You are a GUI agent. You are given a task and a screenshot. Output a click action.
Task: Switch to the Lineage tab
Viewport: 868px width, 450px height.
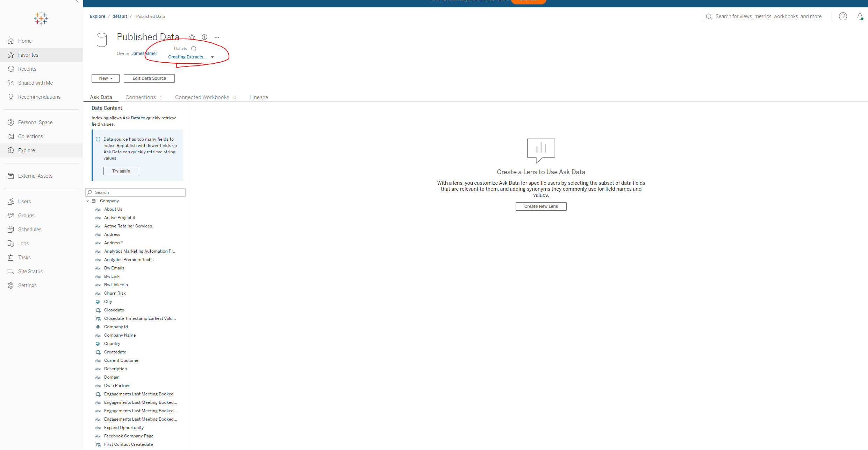click(259, 97)
